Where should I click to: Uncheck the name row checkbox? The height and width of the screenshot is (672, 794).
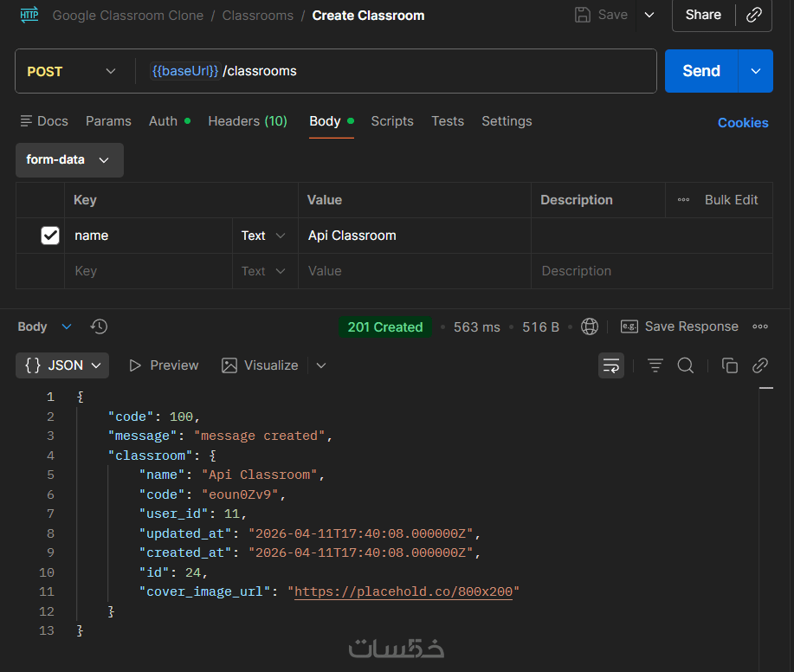tap(50, 236)
